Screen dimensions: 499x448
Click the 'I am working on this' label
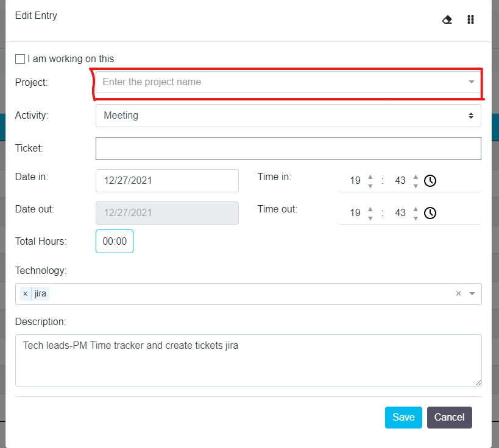pos(70,59)
